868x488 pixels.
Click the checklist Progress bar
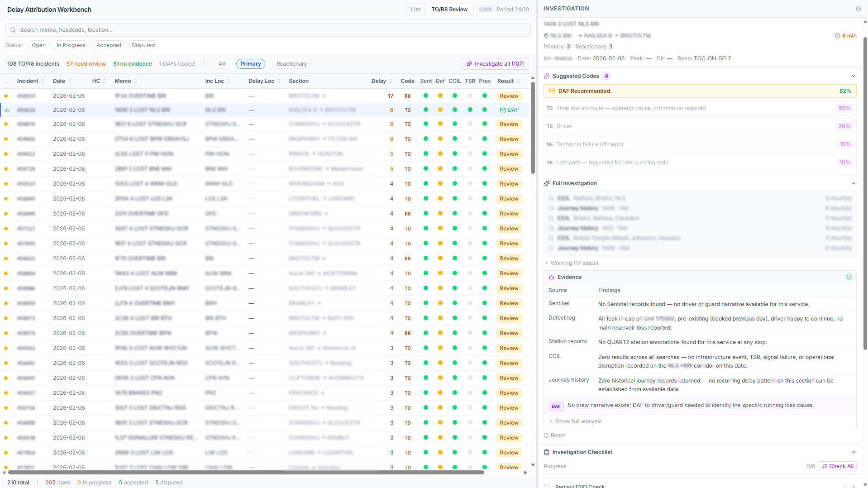point(700,474)
